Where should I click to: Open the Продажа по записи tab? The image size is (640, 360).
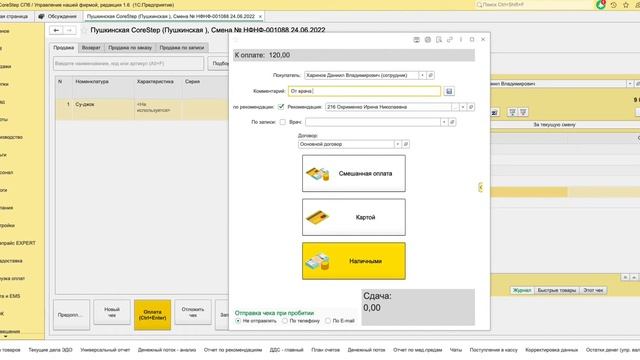[182, 48]
